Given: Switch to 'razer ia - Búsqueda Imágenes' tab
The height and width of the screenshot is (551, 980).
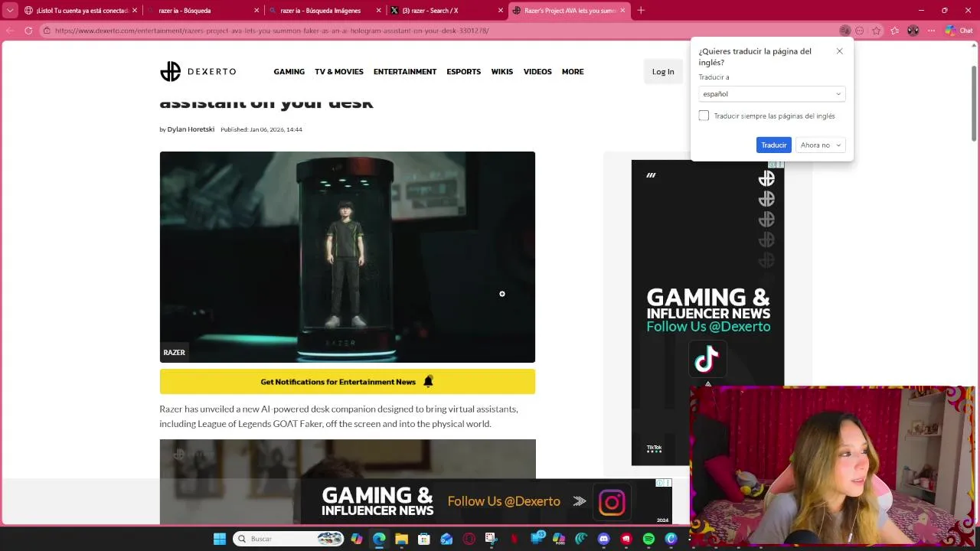Looking at the screenshot, I should (324, 11).
